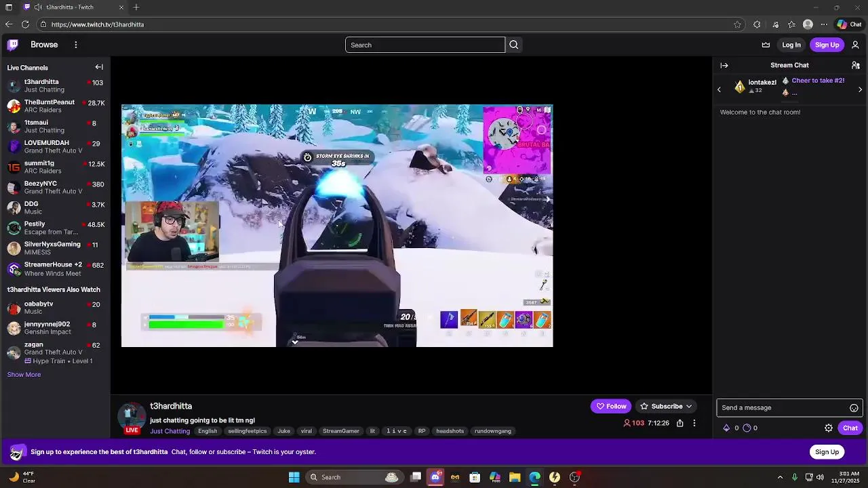This screenshot has height=488, width=868.
Task: Click the 1tsmaui channel avatar
Action: pyautogui.click(x=14, y=126)
